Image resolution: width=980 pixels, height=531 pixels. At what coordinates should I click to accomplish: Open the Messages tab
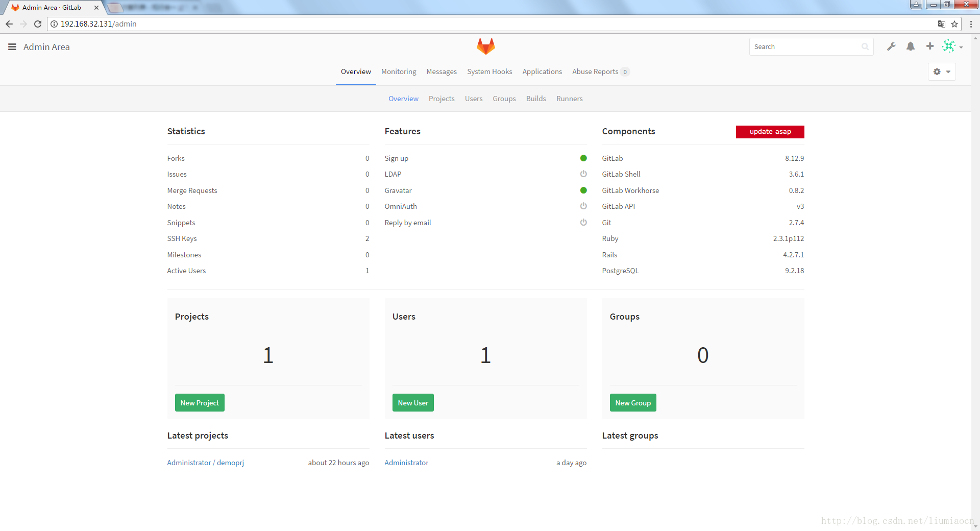coord(442,72)
